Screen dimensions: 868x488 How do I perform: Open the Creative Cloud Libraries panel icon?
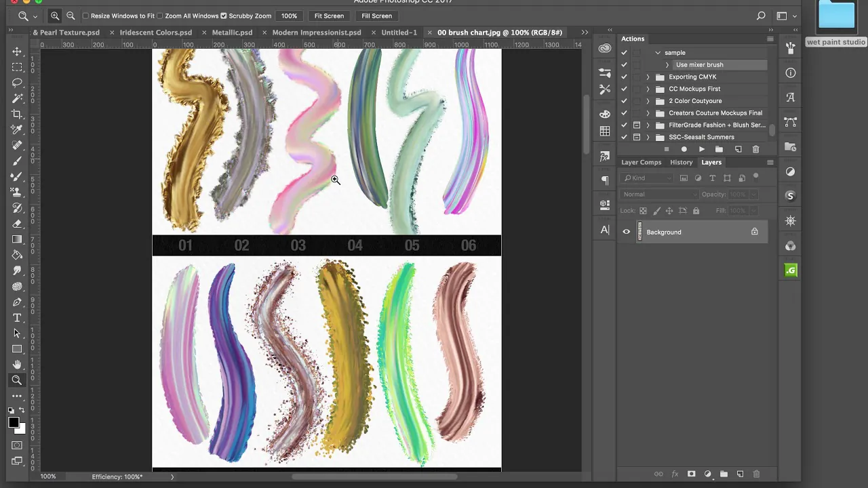tap(605, 48)
